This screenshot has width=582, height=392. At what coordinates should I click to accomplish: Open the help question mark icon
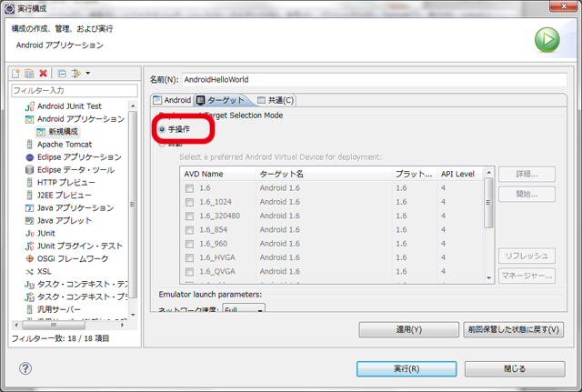(25, 368)
